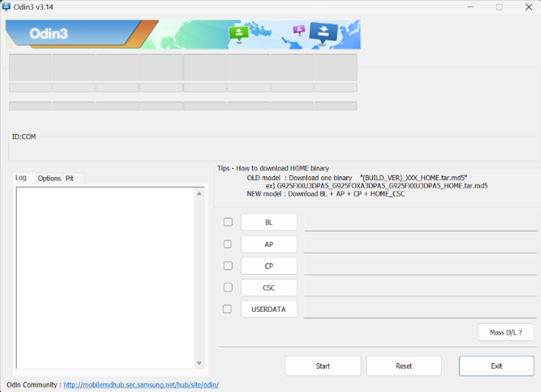Click the small purple download icon in banner
541x392 pixels.
tap(299, 30)
